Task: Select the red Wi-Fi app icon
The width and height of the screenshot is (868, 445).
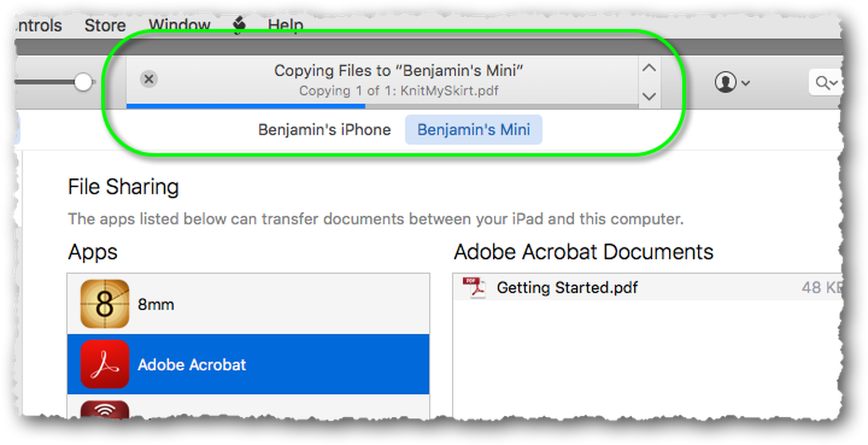Action: tap(105, 409)
